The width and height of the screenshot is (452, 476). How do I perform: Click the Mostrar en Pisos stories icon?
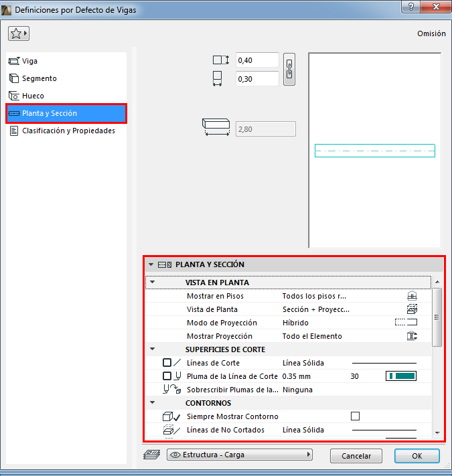412,296
